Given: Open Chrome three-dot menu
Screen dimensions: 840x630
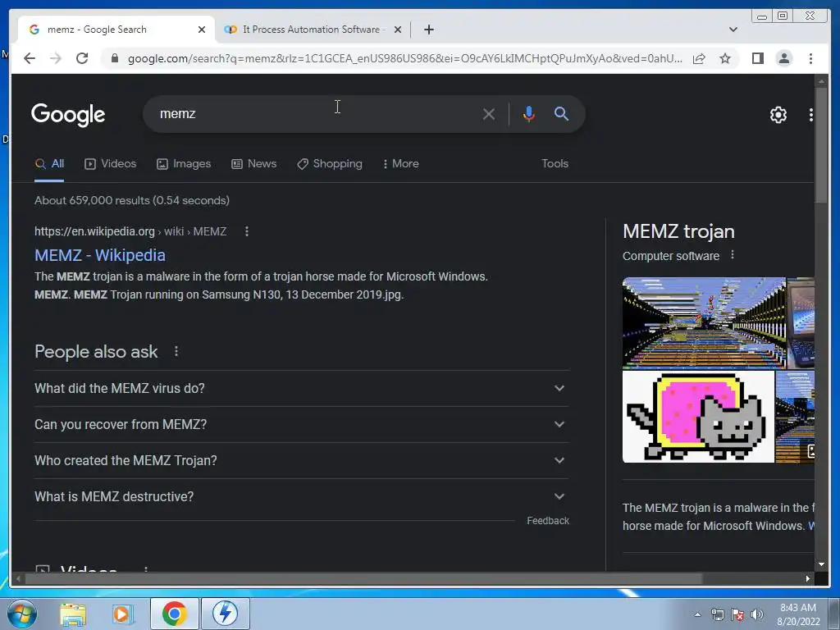Looking at the screenshot, I should (x=810, y=58).
